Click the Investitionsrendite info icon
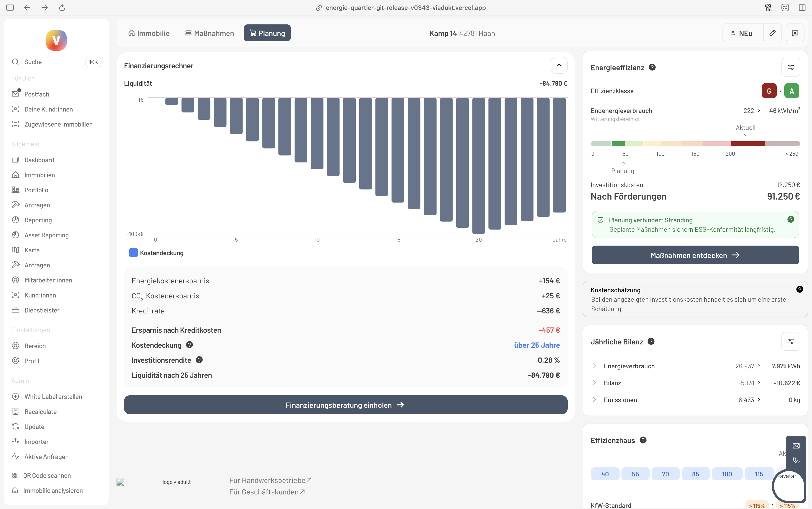Screen dimensions: 812x509 coord(199,360)
